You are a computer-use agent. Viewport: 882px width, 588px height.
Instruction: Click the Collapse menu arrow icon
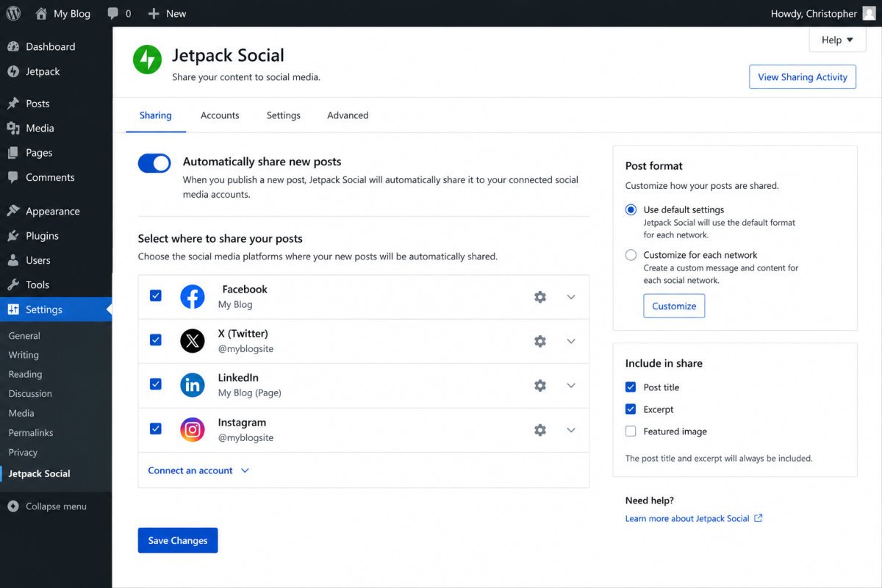(x=13, y=506)
